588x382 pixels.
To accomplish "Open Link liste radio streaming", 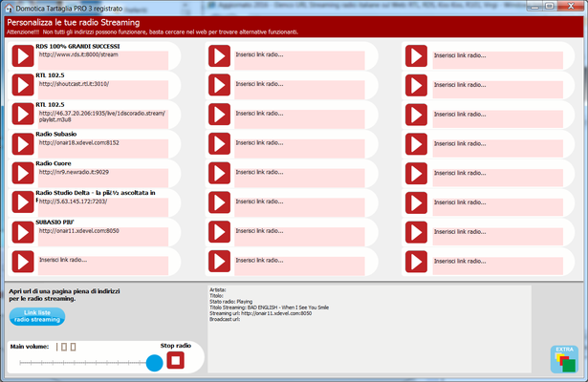I will click(x=37, y=316).
